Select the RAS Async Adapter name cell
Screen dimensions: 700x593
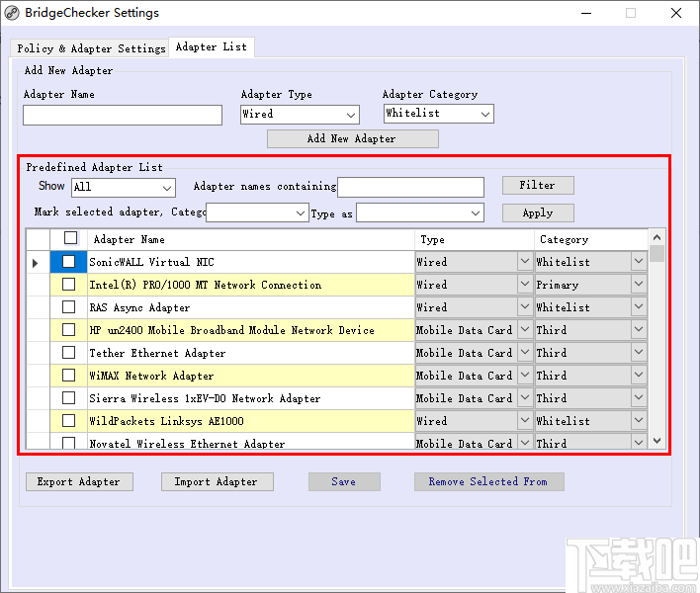click(251, 307)
